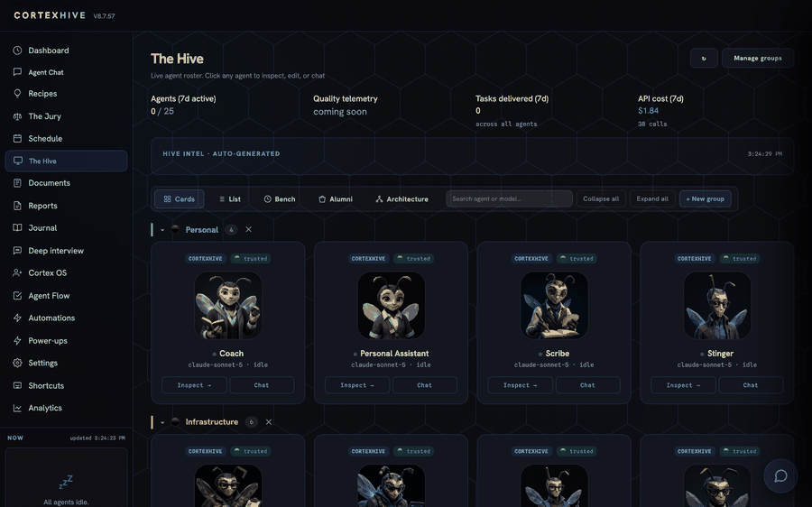Click the CORTEXHIVE badge on Scribe card

tap(531, 258)
